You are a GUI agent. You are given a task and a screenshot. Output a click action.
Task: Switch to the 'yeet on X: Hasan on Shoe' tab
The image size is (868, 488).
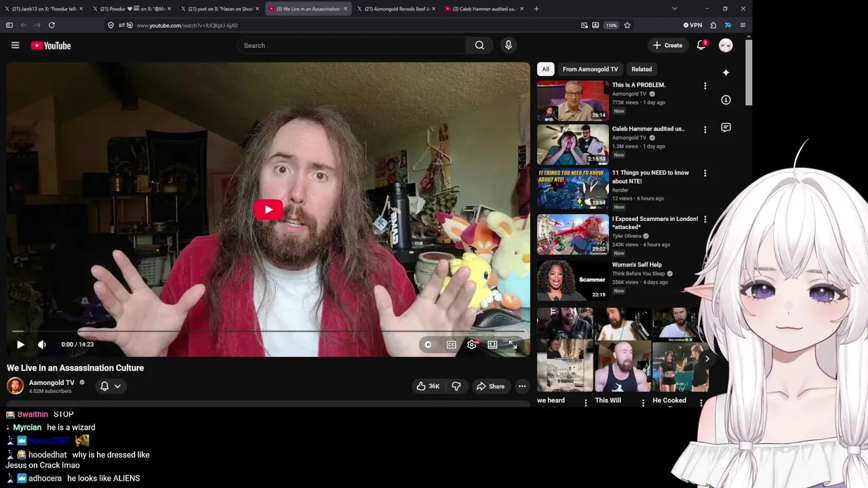[x=220, y=9]
